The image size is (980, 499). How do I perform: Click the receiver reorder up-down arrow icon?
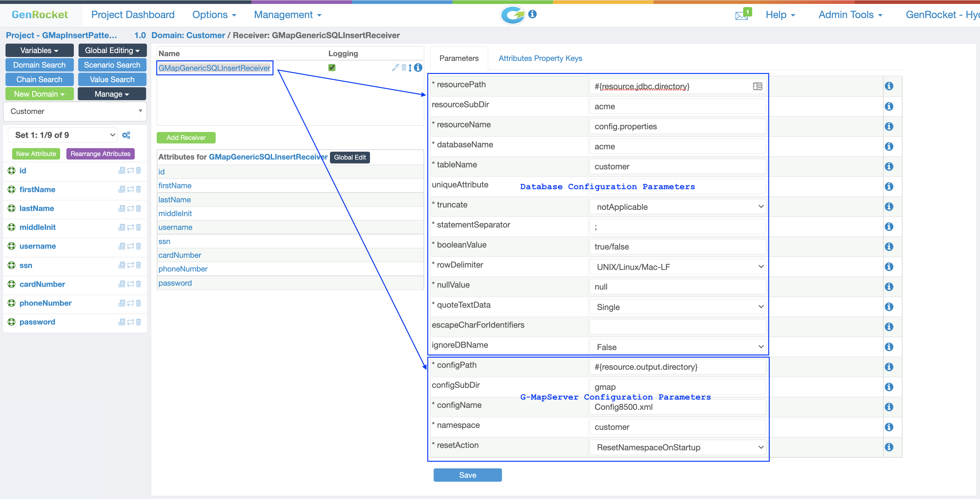click(x=410, y=68)
